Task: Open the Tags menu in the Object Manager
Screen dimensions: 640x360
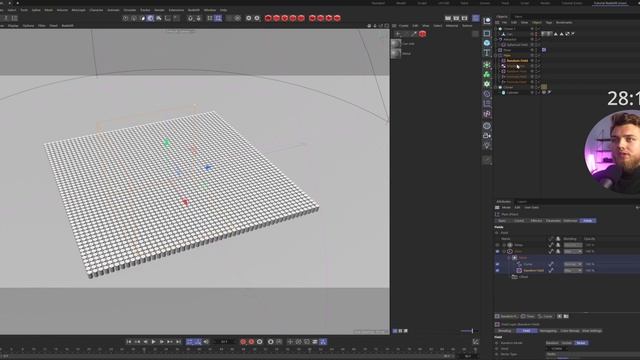Action: point(549,22)
